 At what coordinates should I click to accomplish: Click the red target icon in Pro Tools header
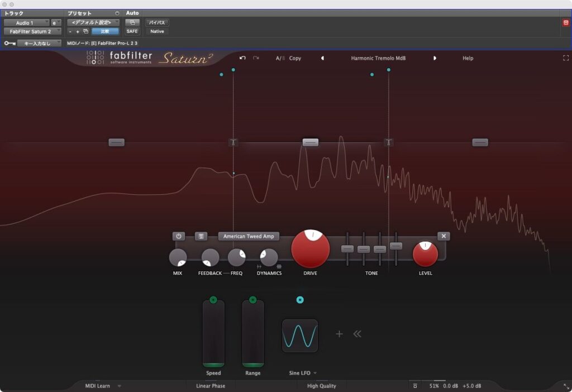566,22
